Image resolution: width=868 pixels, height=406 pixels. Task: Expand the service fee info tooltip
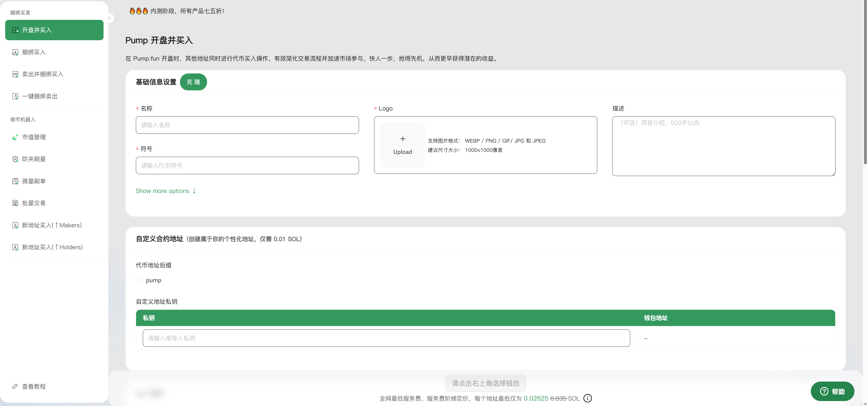587,398
